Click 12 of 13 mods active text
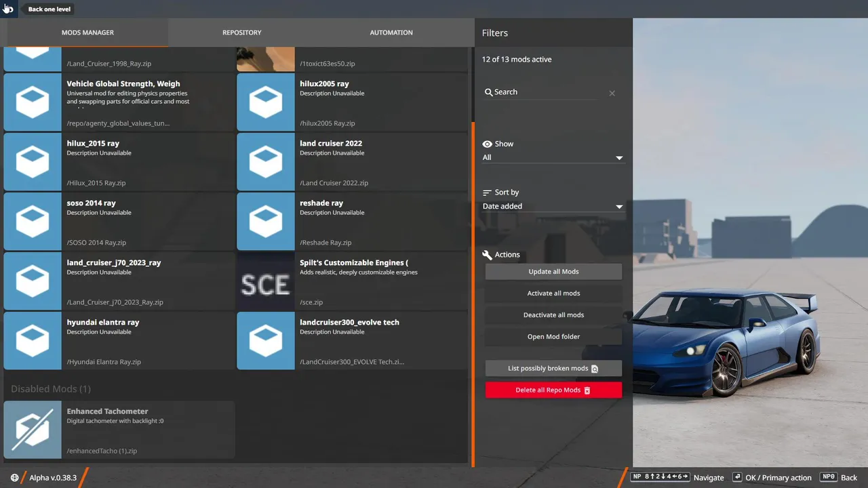Screen dimensions: 868x488 point(517,60)
